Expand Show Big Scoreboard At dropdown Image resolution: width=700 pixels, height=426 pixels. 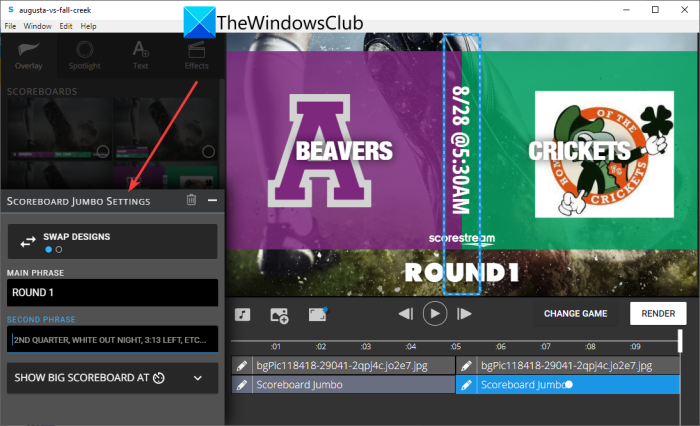click(x=112, y=378)
